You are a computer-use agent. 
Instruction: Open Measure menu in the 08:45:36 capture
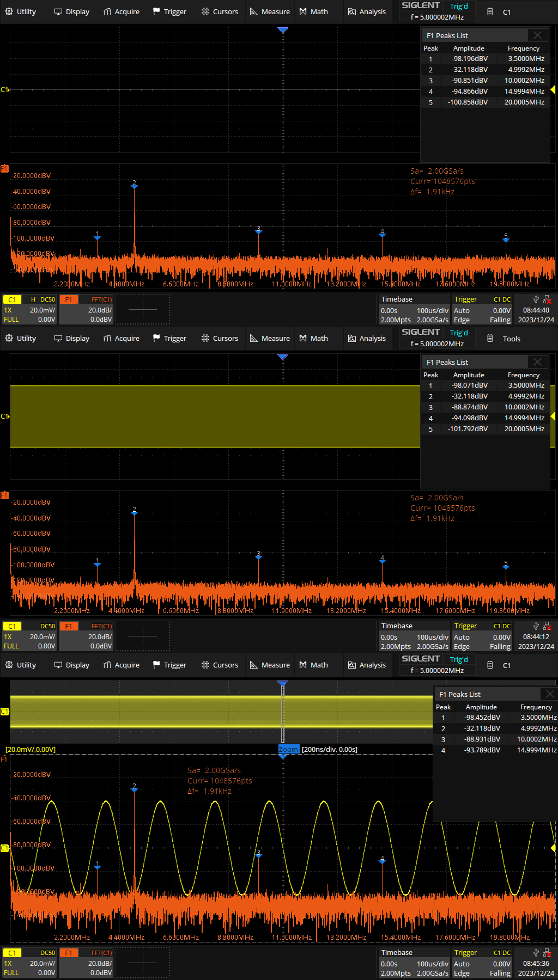click(270, 665)
